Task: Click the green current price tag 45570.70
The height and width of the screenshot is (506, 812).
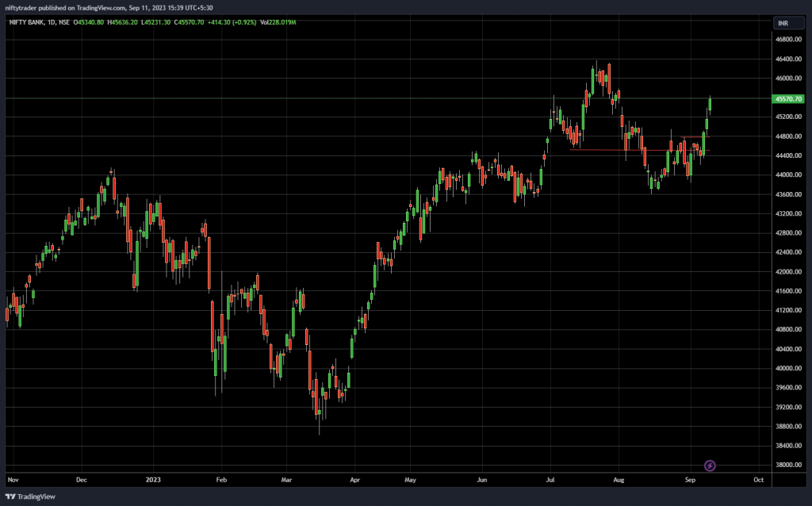Action: [x=788, y=99]
